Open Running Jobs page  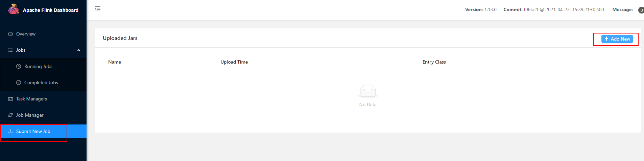pyautogui.click(x=38, y=66)
